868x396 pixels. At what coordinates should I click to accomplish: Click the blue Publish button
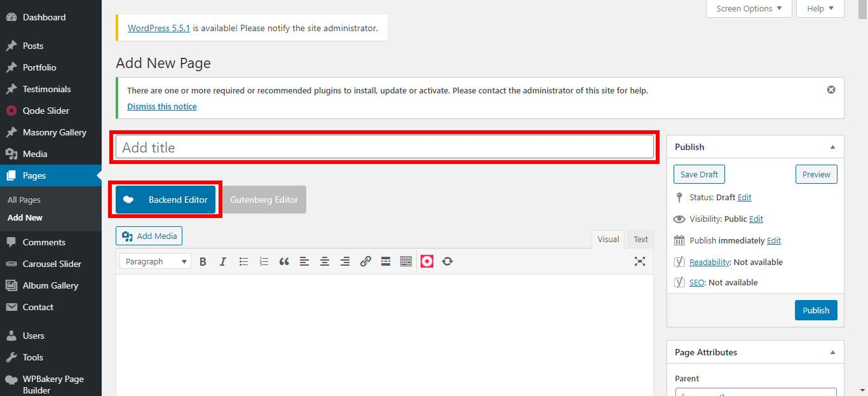click(816, 310)
